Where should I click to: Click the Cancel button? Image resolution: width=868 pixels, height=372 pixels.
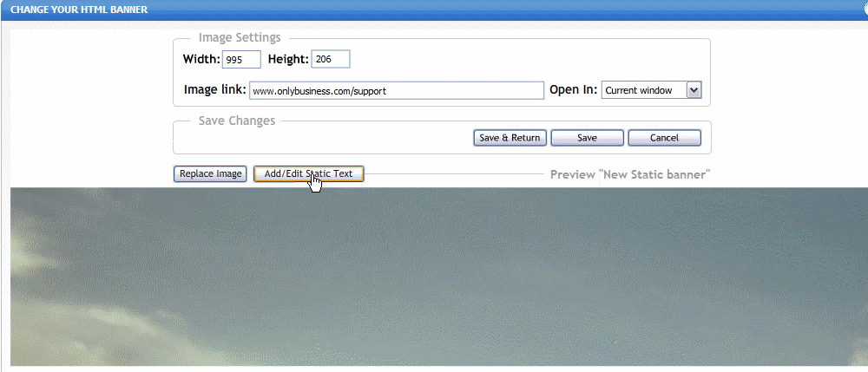click(664, 138)
